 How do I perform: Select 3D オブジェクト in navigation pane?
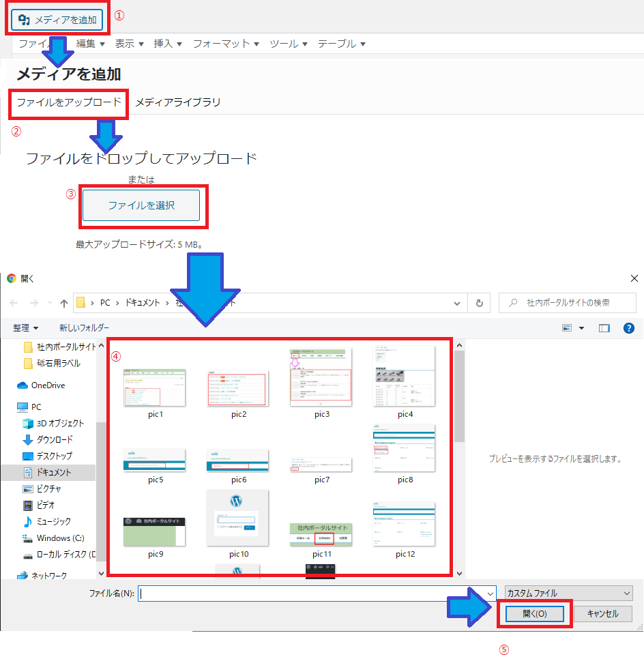(x=60, y=424)
